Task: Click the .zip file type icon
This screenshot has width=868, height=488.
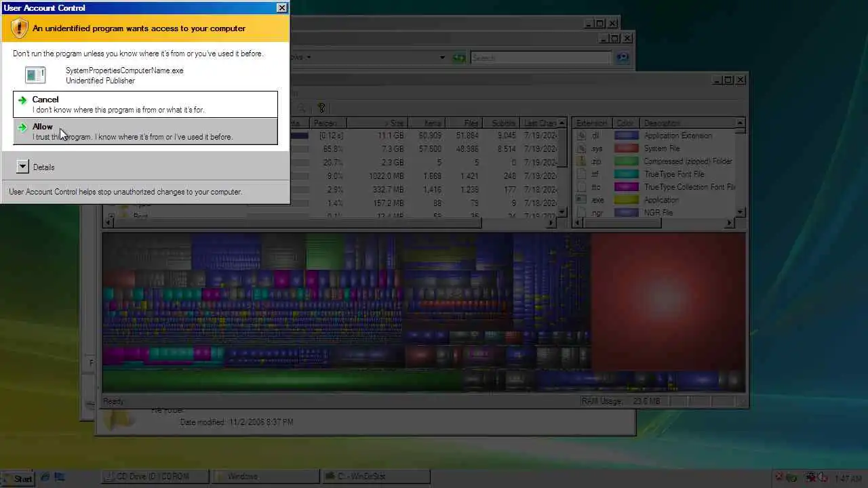Action: (x=581, y=161)
